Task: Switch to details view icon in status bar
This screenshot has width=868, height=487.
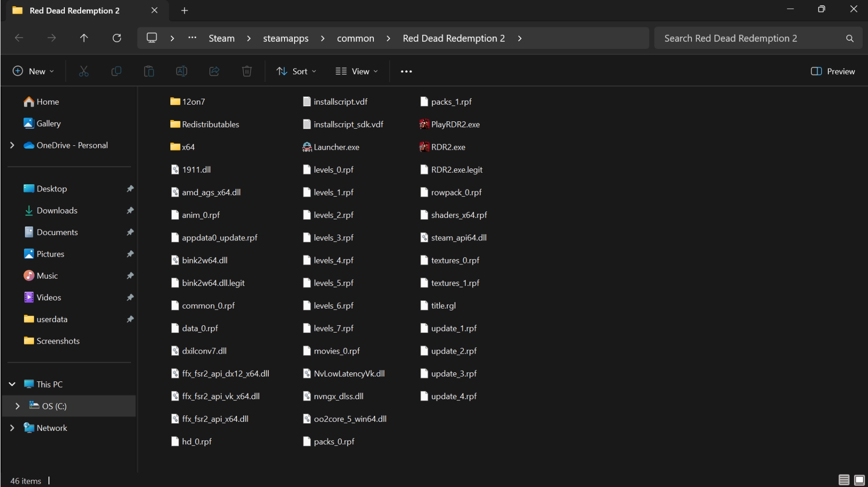Action: click(x=844, y=480)
